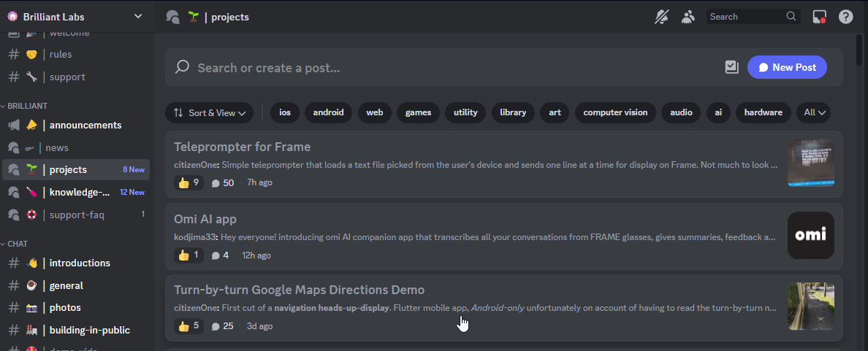Filter posts by hardware tag

(764, 113)
